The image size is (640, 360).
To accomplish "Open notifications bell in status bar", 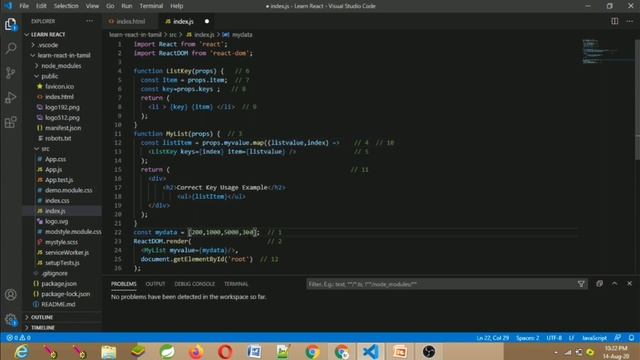I will tap(631, 338).
